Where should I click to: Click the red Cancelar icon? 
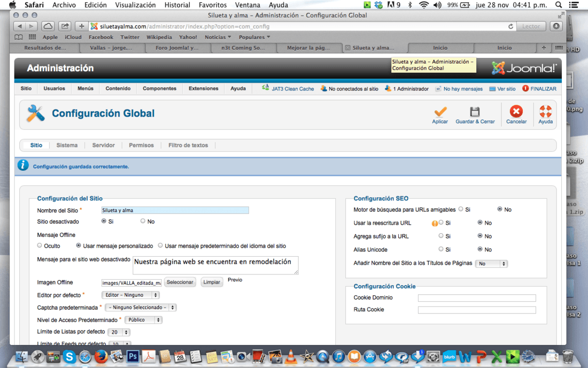pos(516,111)
